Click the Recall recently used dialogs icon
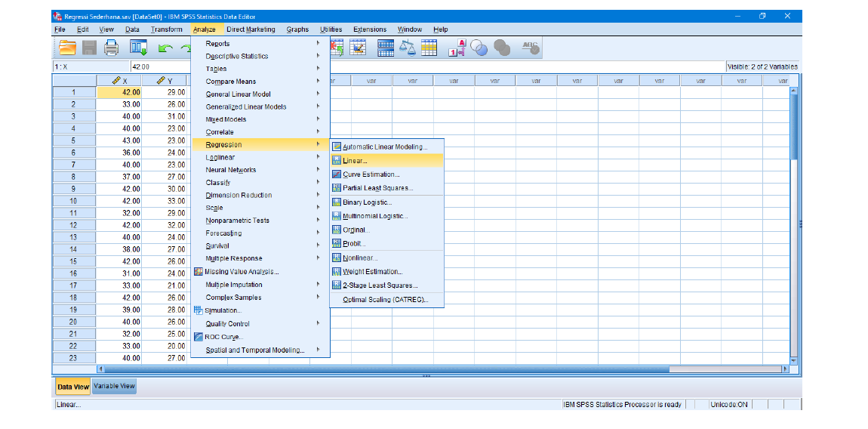 point(138,49)
